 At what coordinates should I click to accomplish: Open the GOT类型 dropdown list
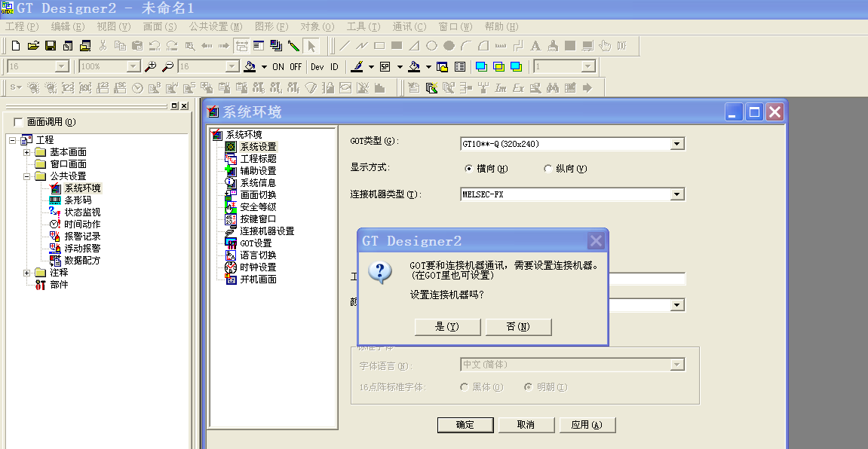click(x=676, y=144)
